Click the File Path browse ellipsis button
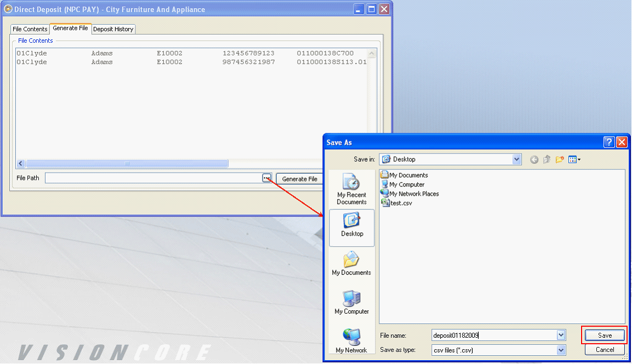Viewport: 632px width, 364px height. 267,178
